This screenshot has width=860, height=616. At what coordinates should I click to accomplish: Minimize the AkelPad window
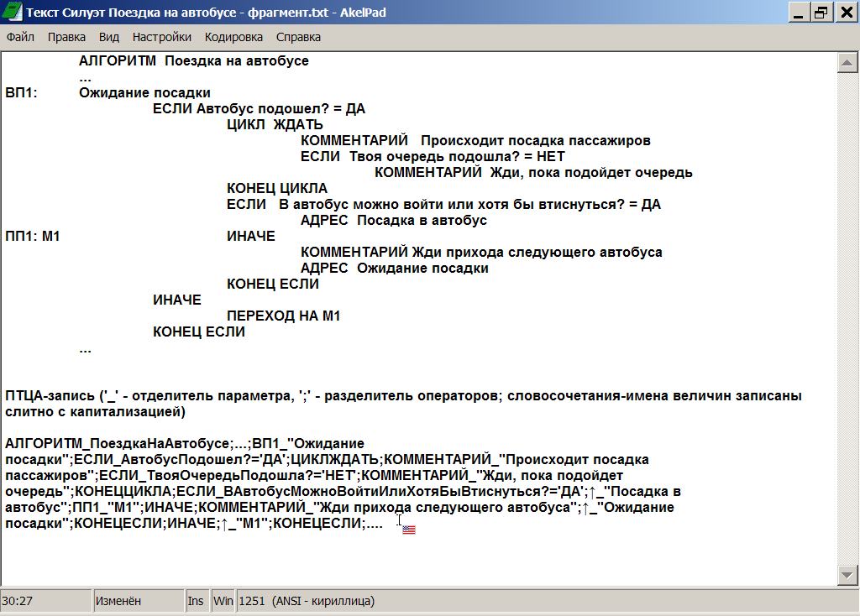798,13
